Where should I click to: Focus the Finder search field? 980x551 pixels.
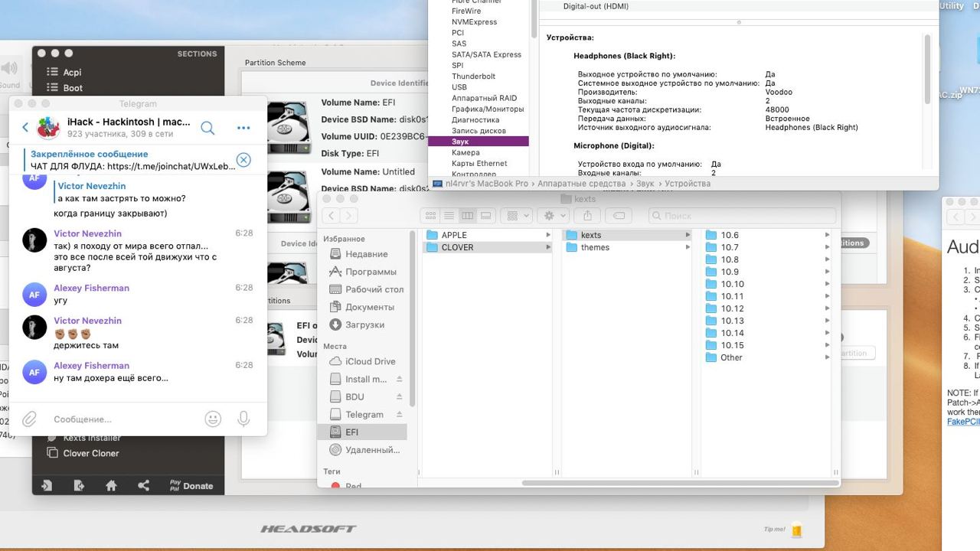pos(741,216)
